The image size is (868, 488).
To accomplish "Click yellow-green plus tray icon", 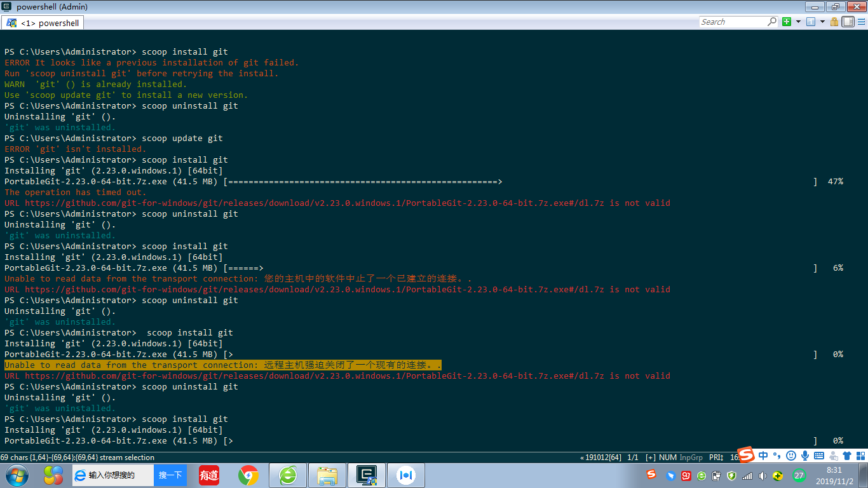I will pyautogui.click(x=778, y=475).
